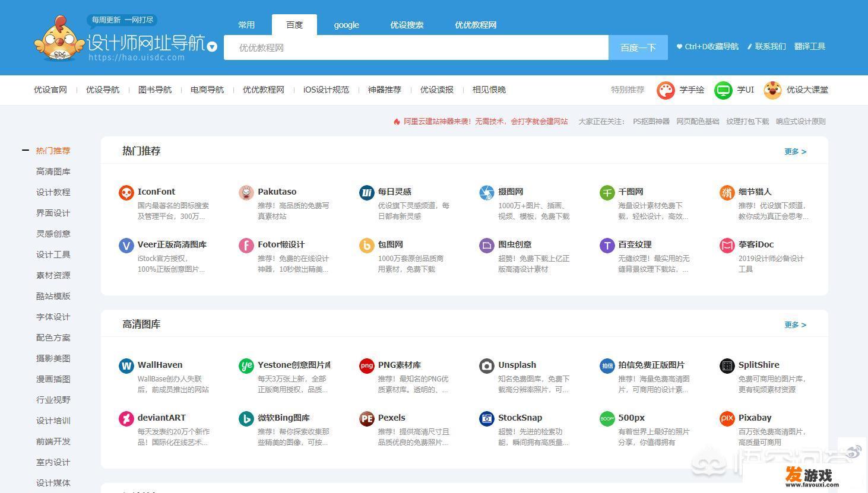Expand the dropdown arrow beside 设计师网址导航
Screen dimensions: 868x493
point(212,46)
